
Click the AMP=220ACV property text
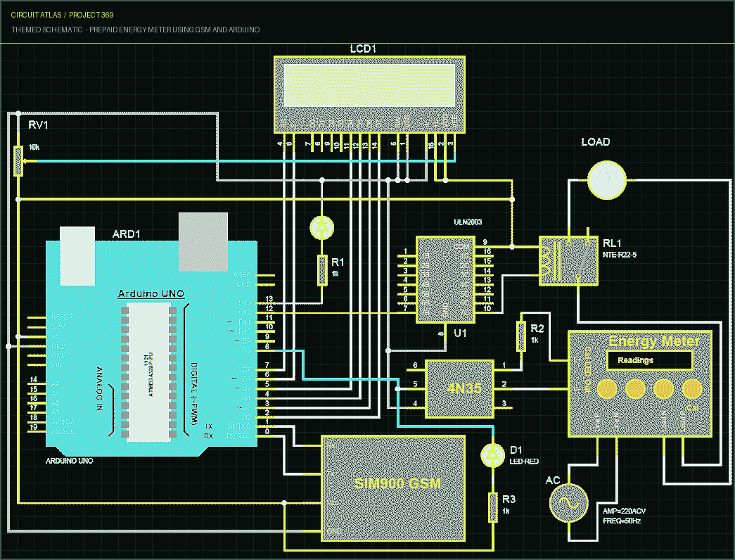[x=624, y=511]
